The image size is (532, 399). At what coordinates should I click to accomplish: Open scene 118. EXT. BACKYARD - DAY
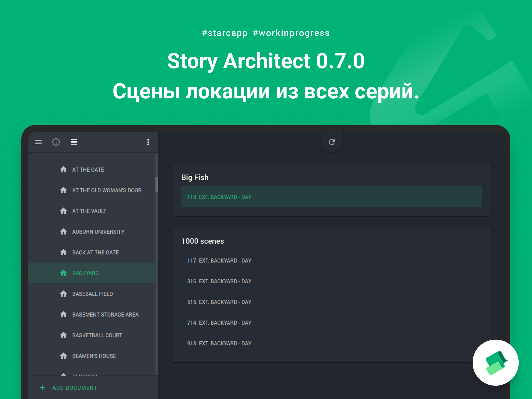331,197
